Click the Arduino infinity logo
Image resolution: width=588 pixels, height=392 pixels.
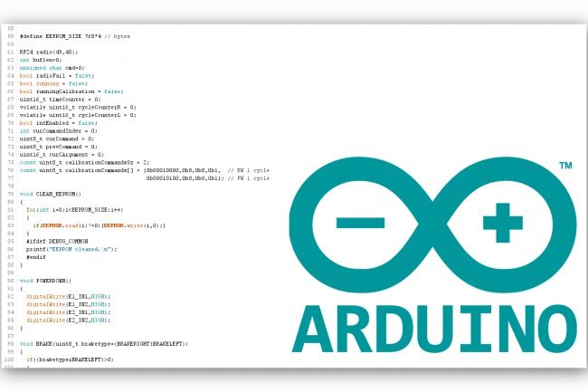(432, 225)
